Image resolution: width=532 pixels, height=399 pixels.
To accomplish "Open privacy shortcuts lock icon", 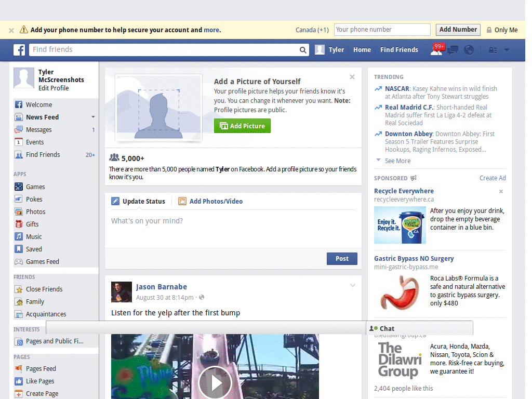I will pos(493,50).
